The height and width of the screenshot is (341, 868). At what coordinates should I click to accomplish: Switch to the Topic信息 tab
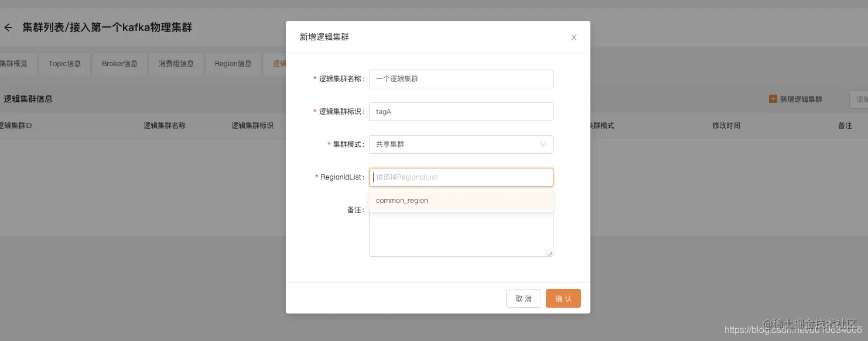[64, 64]
